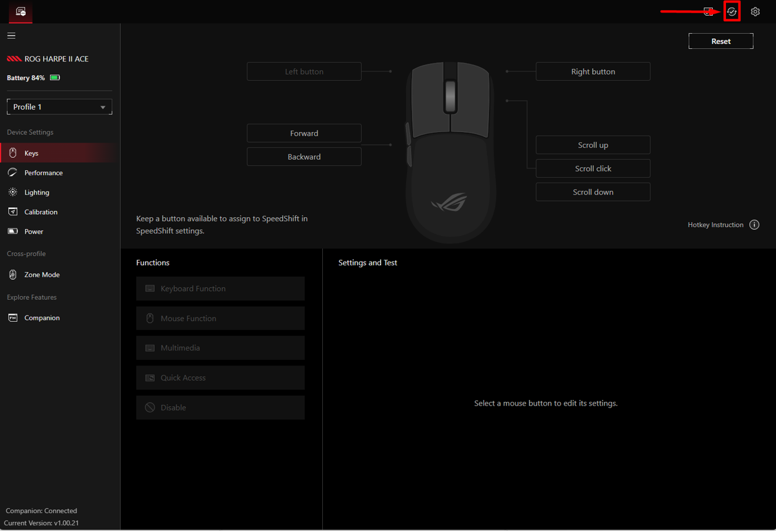Select the Forward button assignment
This screenshot has width=776, height=532.
coord(304,133)
